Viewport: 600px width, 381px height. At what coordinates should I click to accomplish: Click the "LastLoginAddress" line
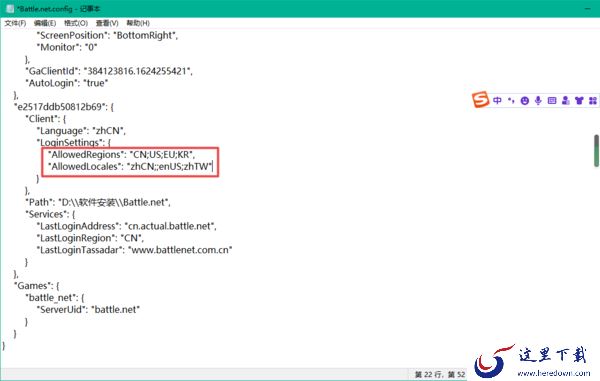126,226
